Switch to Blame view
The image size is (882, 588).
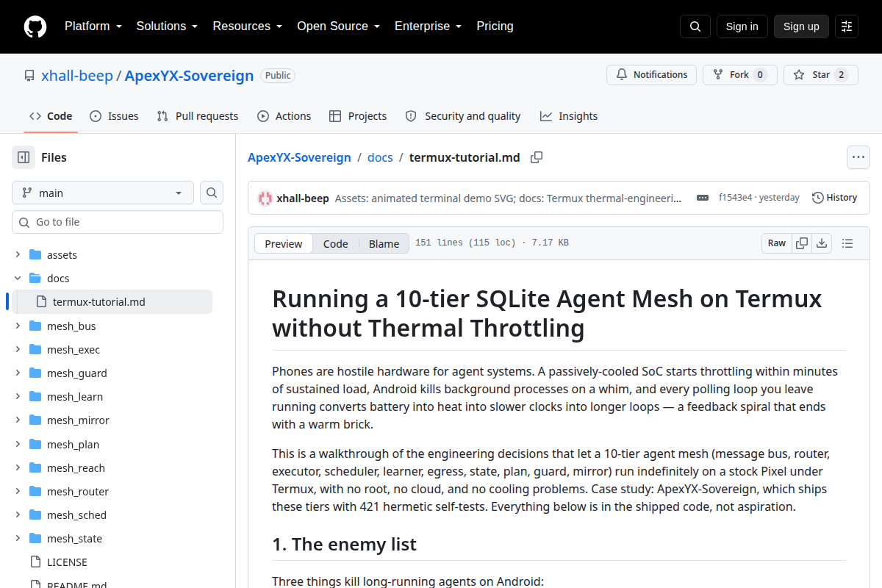click(384, 244)
